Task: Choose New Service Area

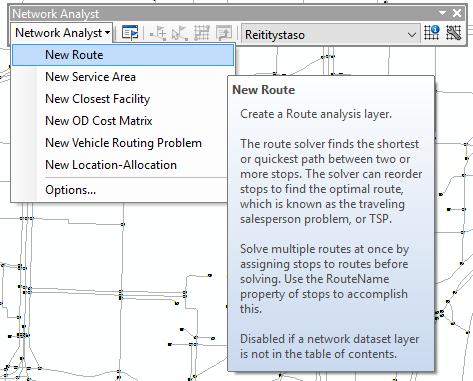Action: click(123, 77)
